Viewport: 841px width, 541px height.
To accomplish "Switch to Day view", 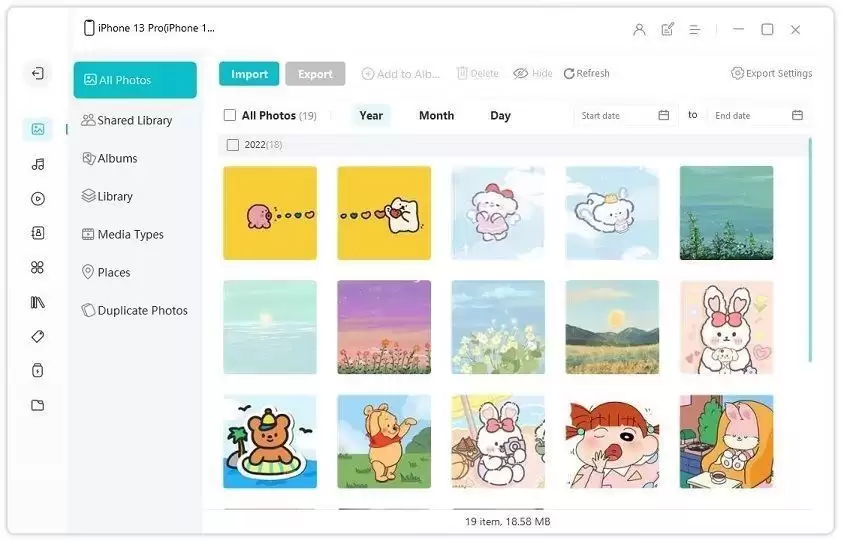I will (500, 115).
